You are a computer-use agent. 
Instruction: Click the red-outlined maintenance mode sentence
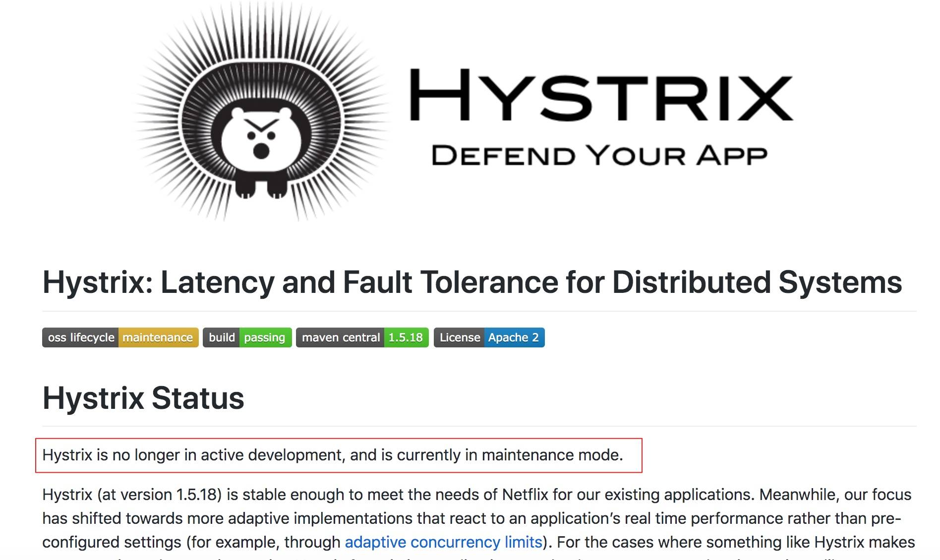[x=332, y=455]
